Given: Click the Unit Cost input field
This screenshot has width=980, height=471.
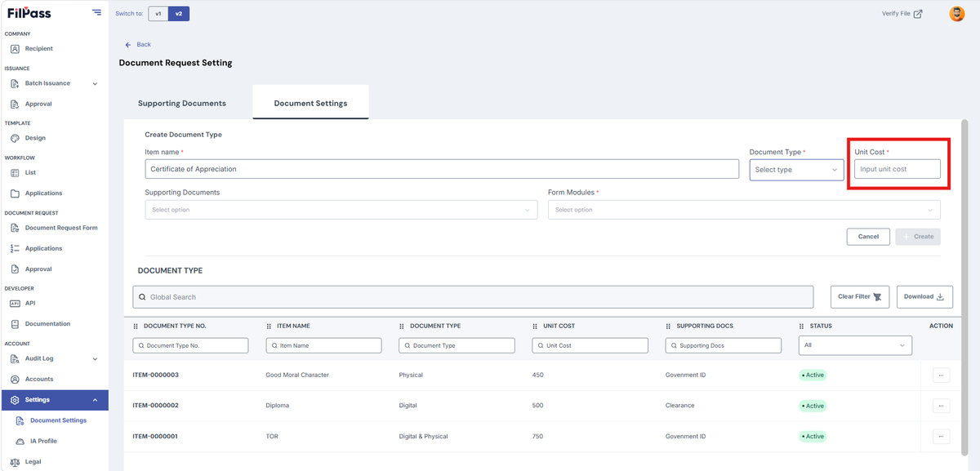Looking at the screenshot, I should tap(898, 169).
